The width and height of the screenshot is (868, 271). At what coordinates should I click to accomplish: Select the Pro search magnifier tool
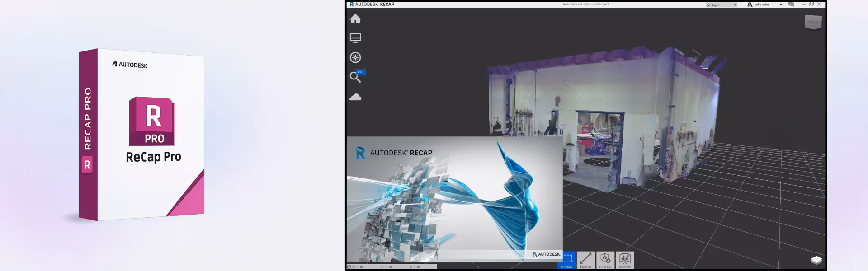(356, 76)
